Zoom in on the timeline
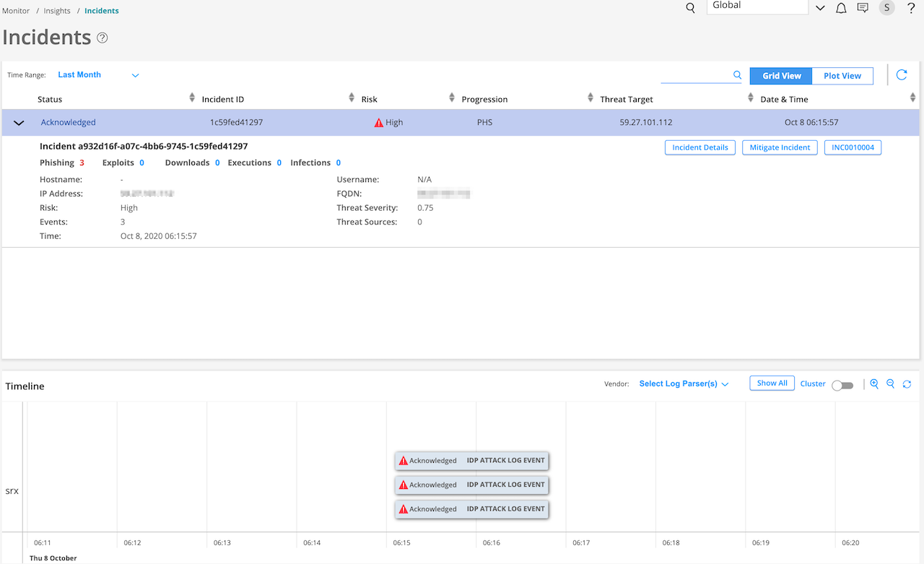Image resolution: width=924 pixels, height=564 pixels. point(874,384)
